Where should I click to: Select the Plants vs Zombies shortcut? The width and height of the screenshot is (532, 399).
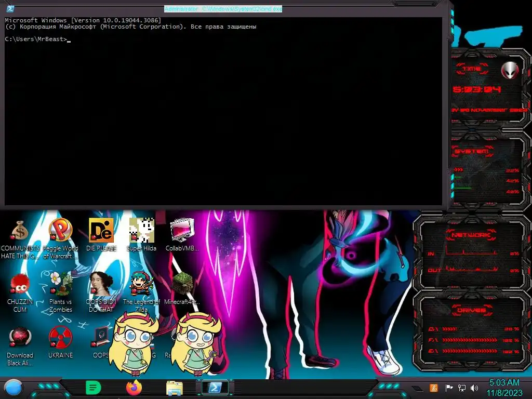coord(60,292)
